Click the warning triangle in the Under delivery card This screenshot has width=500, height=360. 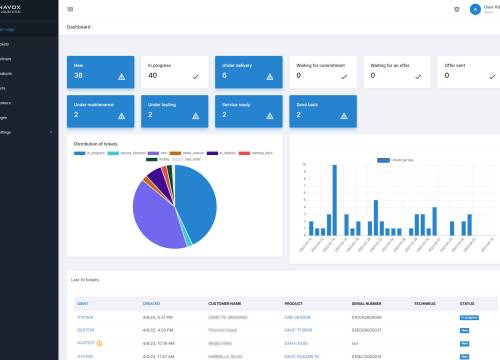click(x=270, y=77)
